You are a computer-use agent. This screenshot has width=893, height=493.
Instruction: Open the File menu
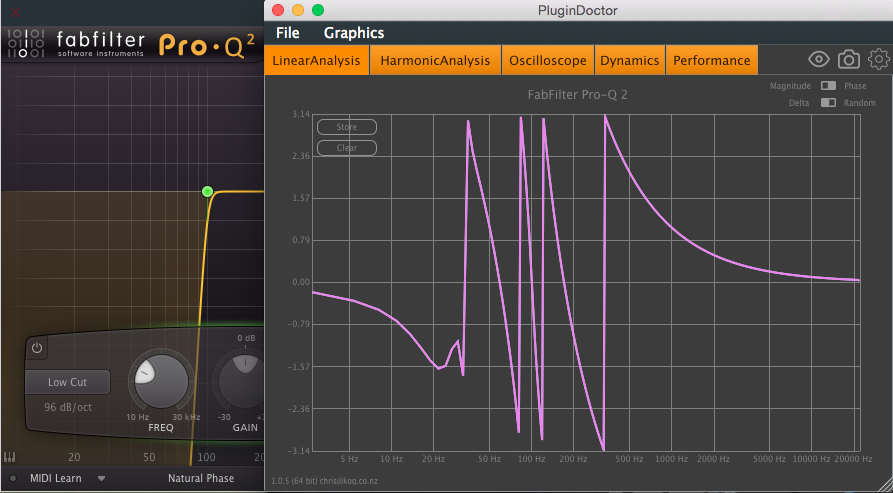[x=288, y=33]
